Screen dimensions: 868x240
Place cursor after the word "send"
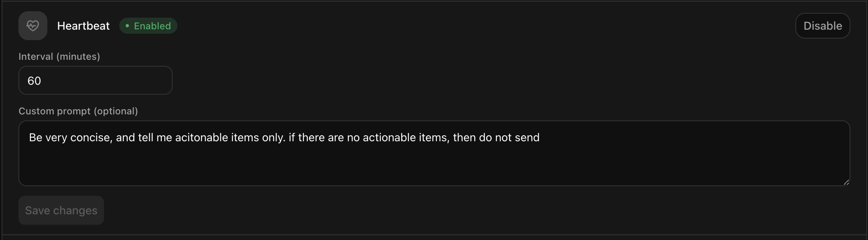(540, 138)
